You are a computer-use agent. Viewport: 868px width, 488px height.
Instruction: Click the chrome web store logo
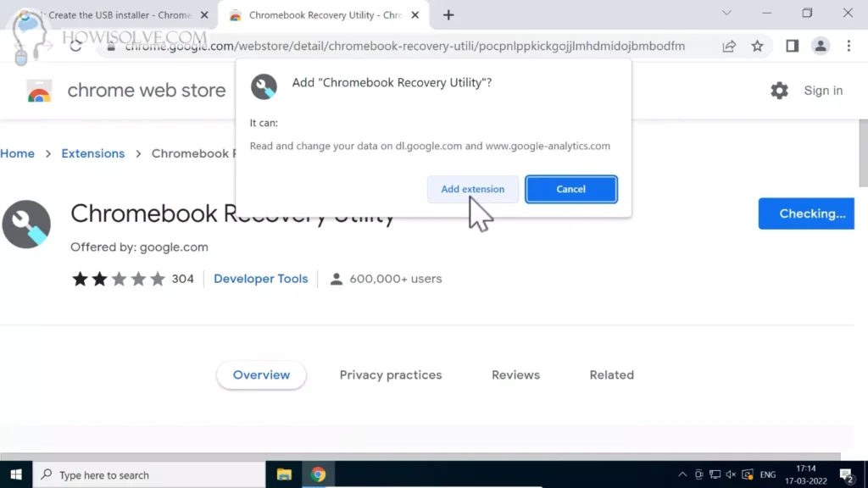pos(39,91)
